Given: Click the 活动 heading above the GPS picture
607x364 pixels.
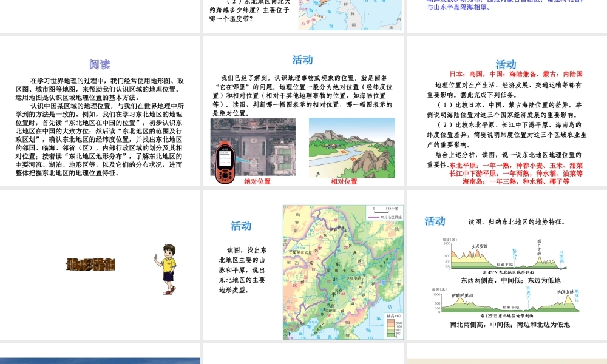Looking at the screenshot, I should (302, 60).
